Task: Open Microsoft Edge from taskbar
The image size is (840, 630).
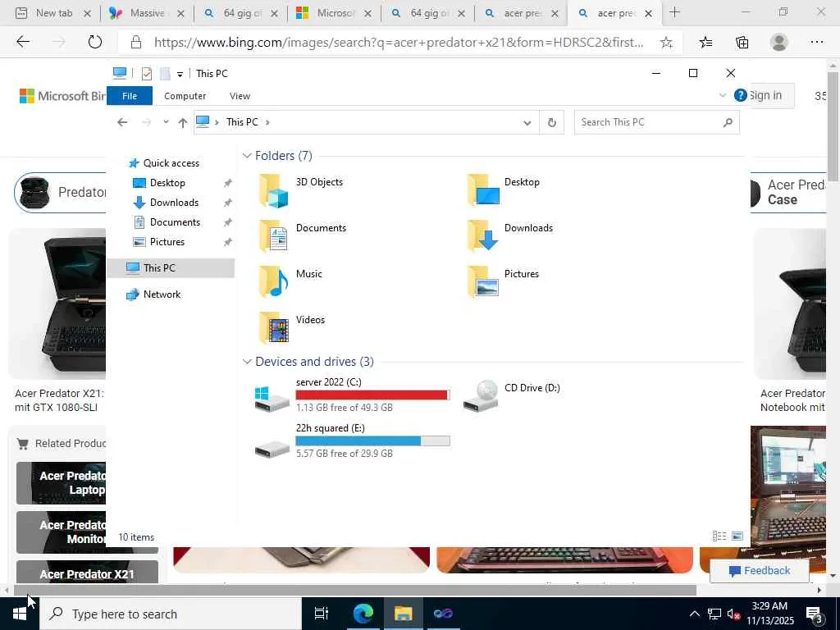Action: (x=363, y=614)
